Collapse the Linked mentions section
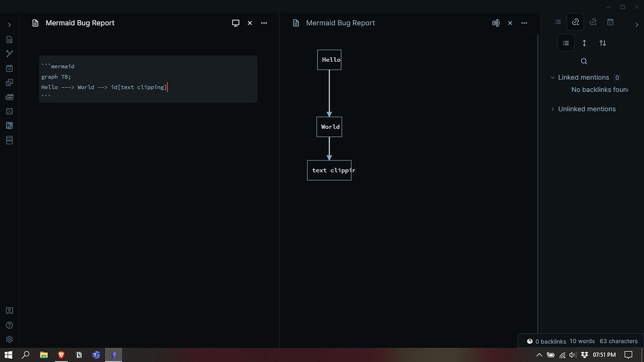The image size is (644, 362). point(553,77)
